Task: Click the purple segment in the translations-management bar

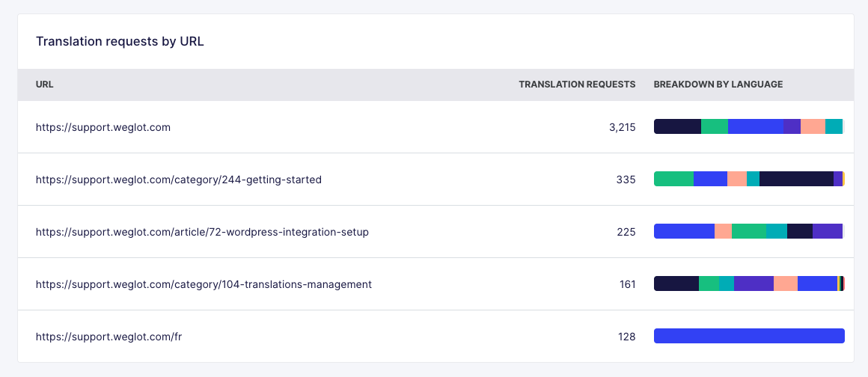Action: click(x=754, y=283)
